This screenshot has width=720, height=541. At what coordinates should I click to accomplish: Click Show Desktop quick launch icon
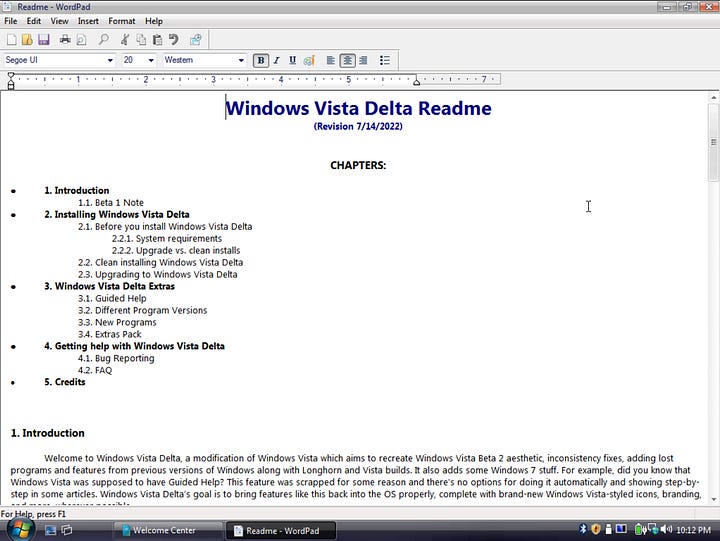[x=50, y=530]
